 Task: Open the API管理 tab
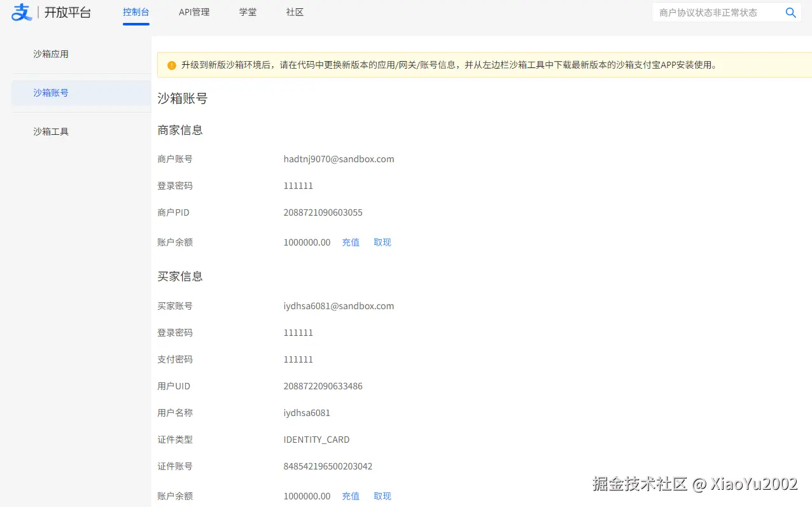pyautogui.click(x=194, y=12)
